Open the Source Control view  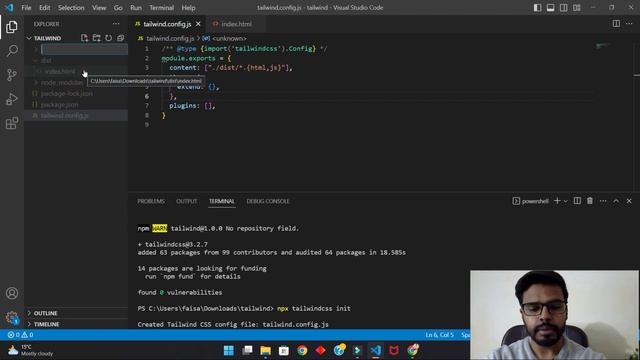click(x=12, y=75)
